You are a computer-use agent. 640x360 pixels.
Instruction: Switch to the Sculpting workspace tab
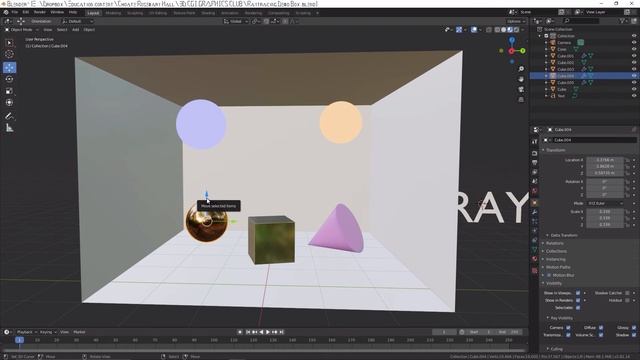click(x=135, y=13)
